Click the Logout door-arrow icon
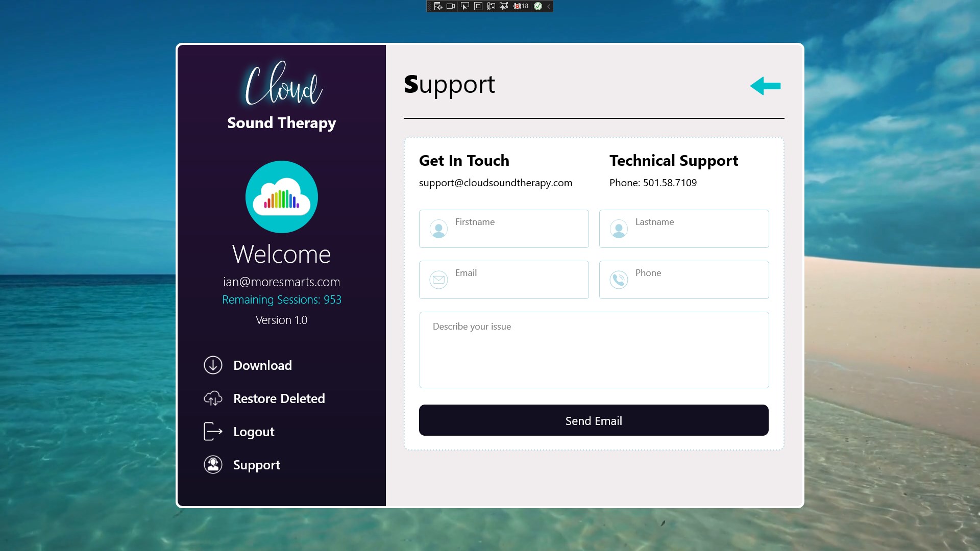 (213, 432)
